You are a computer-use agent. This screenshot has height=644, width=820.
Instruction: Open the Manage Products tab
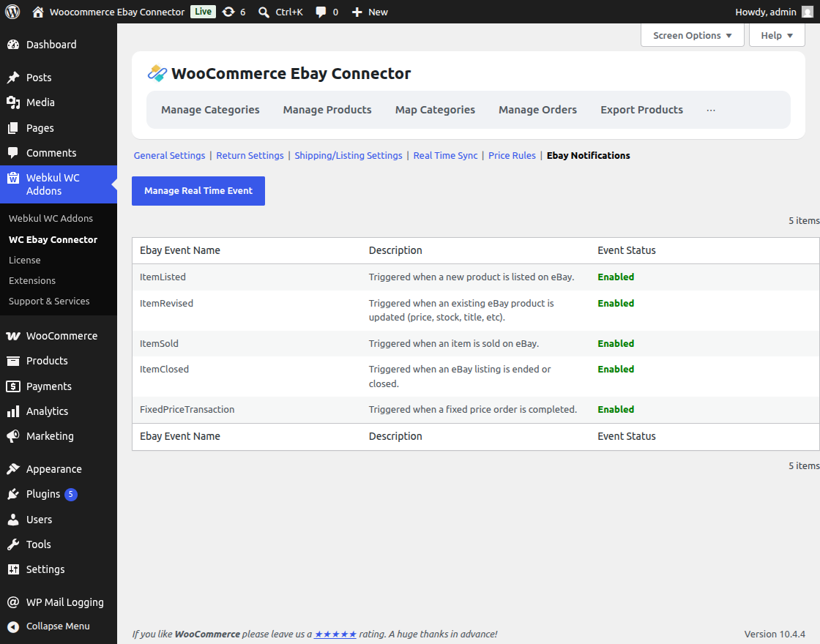[327, 110]
